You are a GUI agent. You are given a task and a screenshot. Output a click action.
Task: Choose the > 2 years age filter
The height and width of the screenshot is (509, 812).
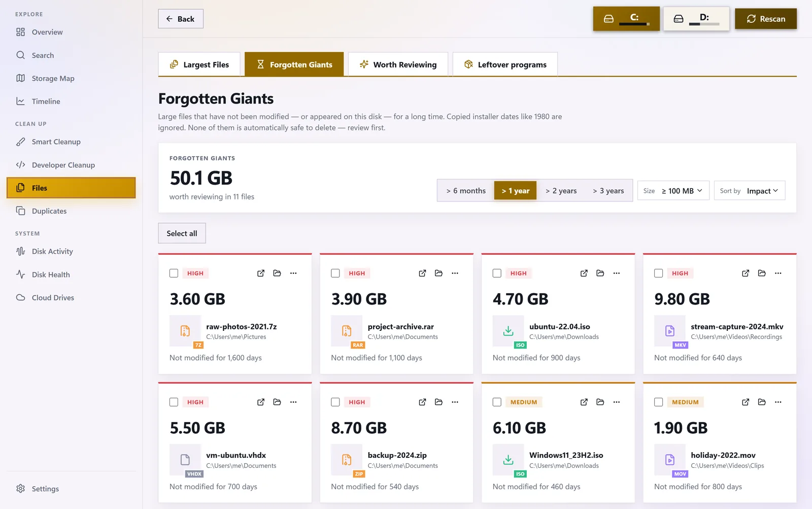[561, 191]
